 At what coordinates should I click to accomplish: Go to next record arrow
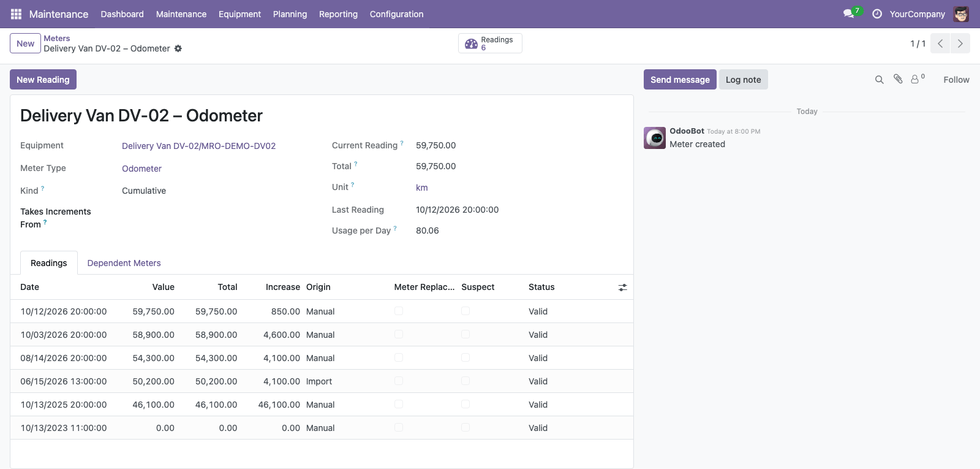960,44
